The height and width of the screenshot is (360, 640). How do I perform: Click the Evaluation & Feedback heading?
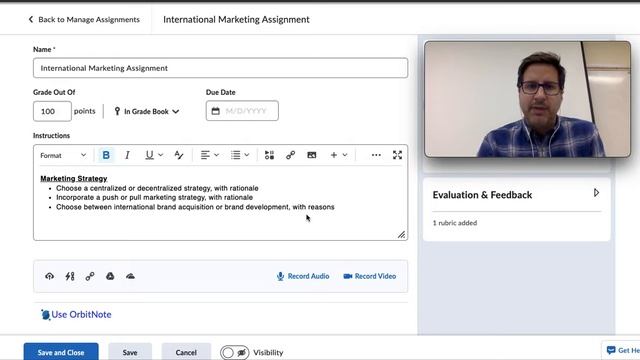click(482, 195)
